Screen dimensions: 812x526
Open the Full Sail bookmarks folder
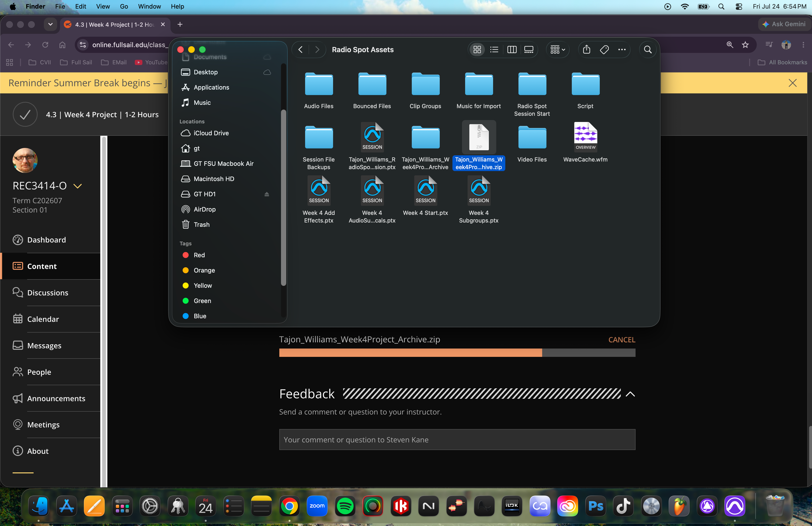(x=76, y=62)
